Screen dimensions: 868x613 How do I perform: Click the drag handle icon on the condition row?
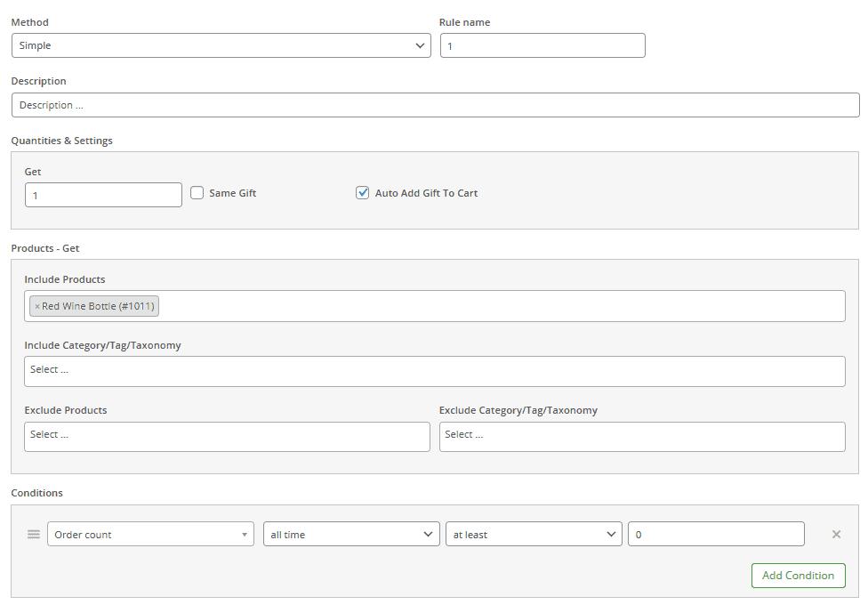34,535
